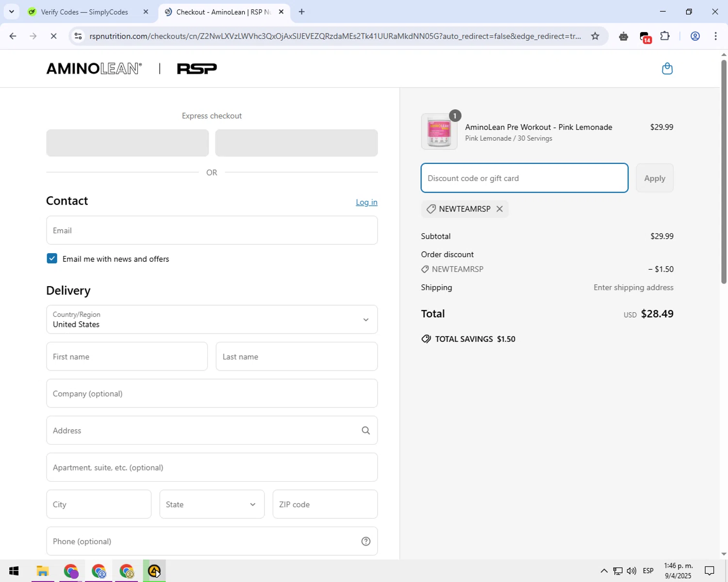The image size is (728, 582).
Task: Show hidden system tray icons
Action: click(x=604, y=571)
